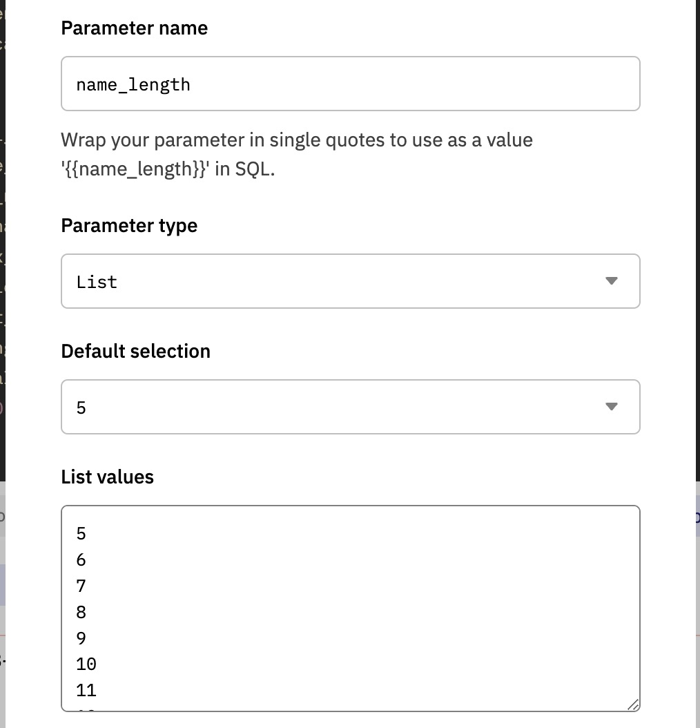The width and height of the screenshot is (700, 728).
Task: Click the Parameter type dropdown arrow icon
Action: point(611,281)
